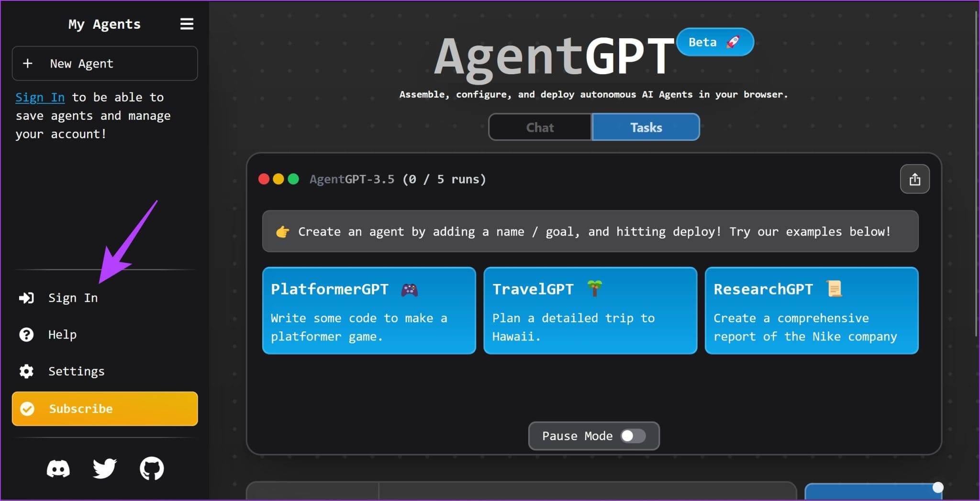Switch to the Tasks tab

pos(646,127)
